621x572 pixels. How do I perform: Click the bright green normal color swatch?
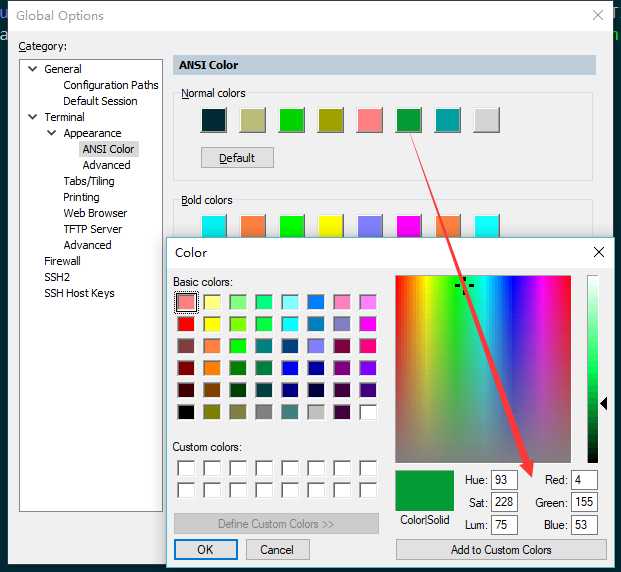(x=292, y=120)
